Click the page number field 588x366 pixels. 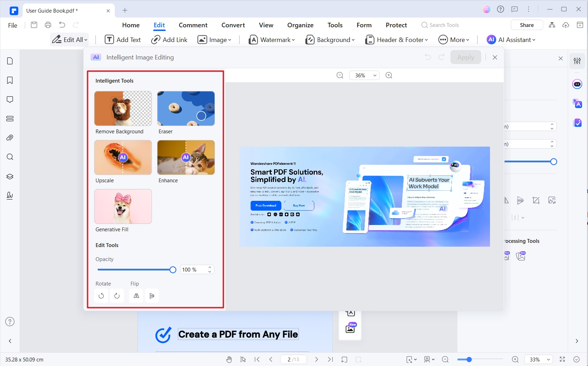click(293, 359)
